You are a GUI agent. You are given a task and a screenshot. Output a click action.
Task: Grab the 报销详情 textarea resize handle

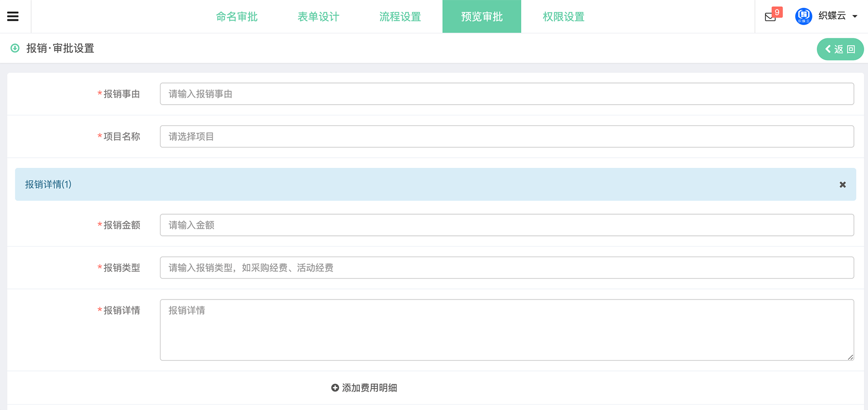(850, 357)
